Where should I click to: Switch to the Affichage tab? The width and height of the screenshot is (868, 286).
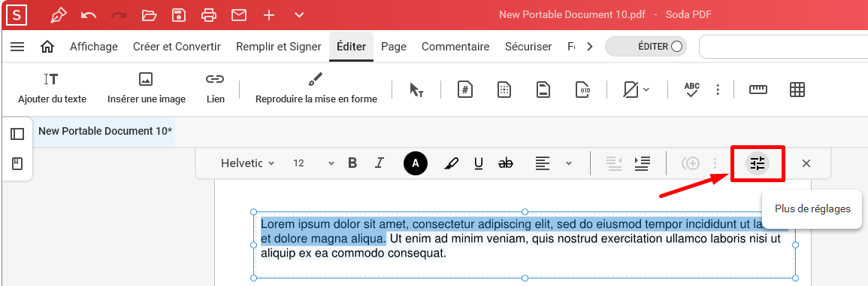[x=93, y=47]
